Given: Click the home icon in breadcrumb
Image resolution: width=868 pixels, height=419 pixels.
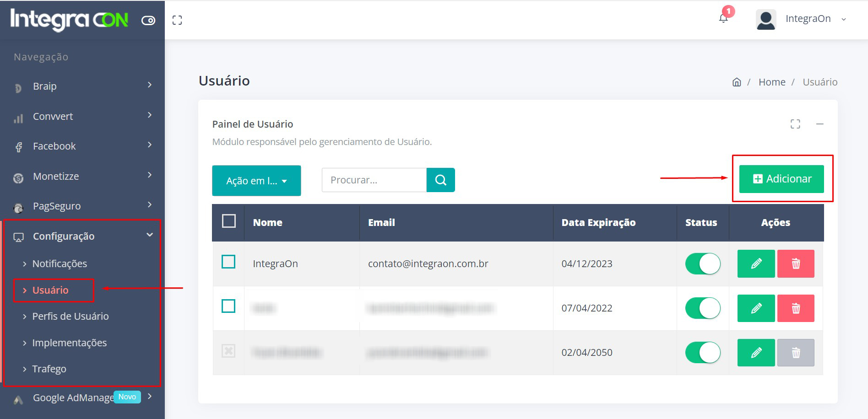Looking at the screenshot, I should [737, 82].
